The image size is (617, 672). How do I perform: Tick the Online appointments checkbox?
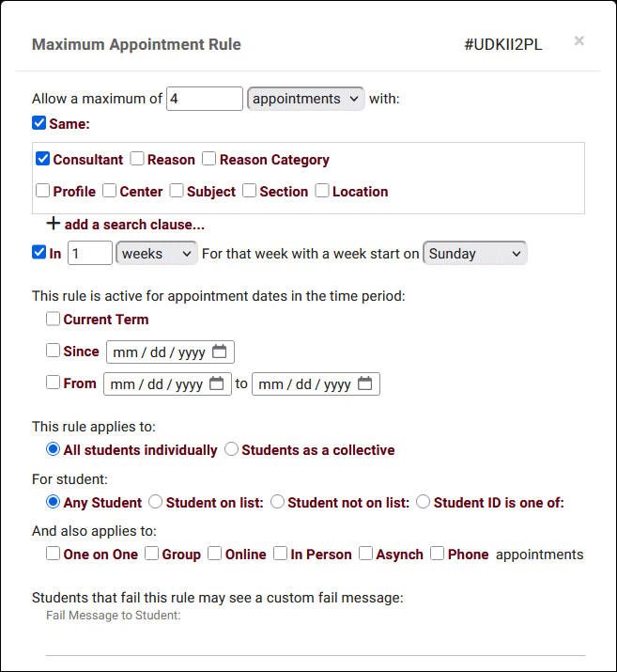(x=215, y=554)
